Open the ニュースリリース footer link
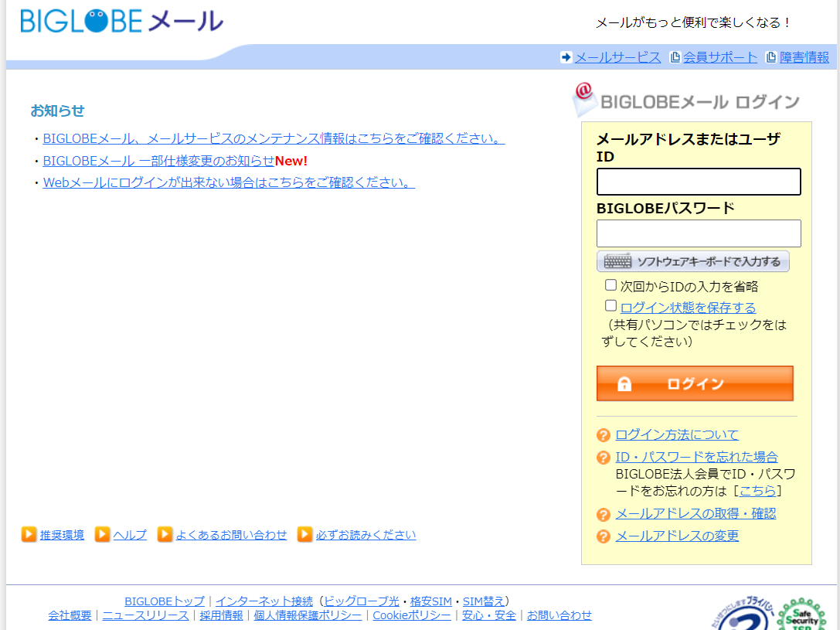This screenshot has height=630, width=840. coord(146,615)
